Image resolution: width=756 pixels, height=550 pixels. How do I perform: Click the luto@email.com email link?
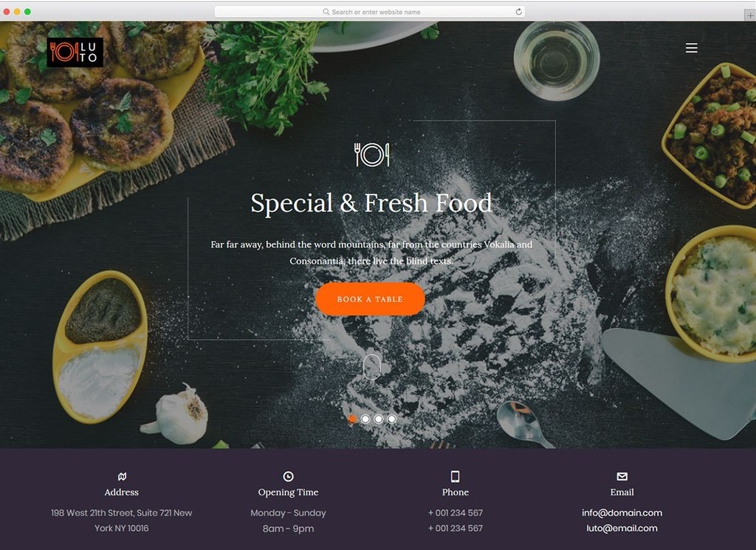[x=622, y=529]
